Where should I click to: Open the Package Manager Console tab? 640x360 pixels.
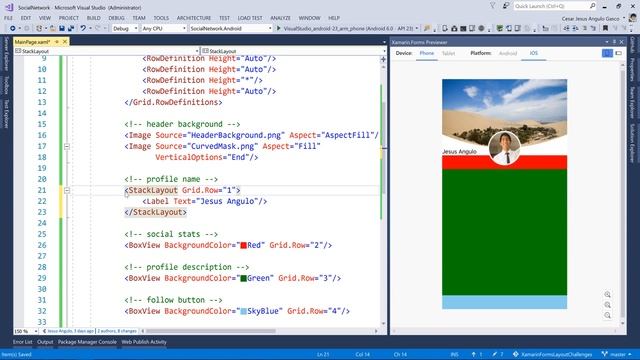pos(87,342)
